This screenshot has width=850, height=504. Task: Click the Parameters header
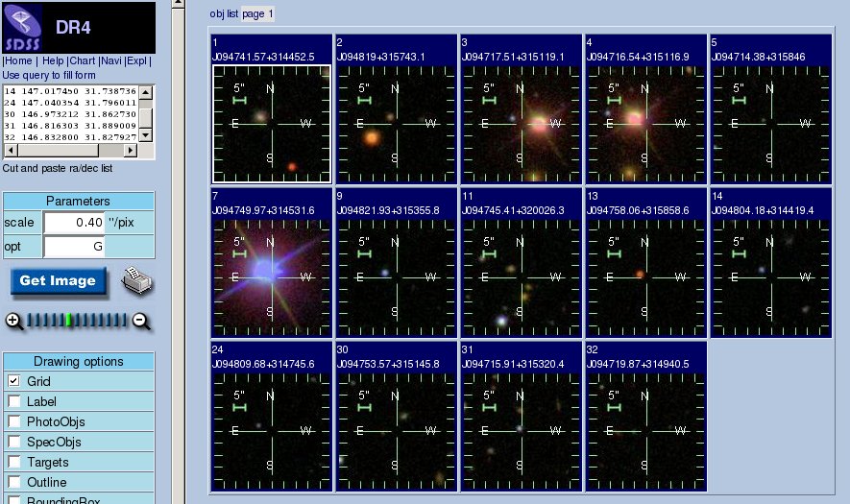pyautogui.click(x=79, y=201)
